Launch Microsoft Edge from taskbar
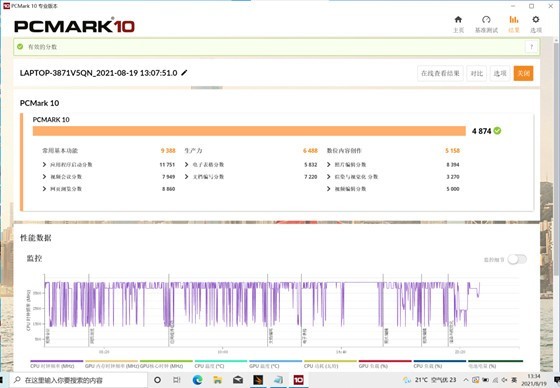Image resolution: width=560 pixels, height=388 pixels. point(197,380)
